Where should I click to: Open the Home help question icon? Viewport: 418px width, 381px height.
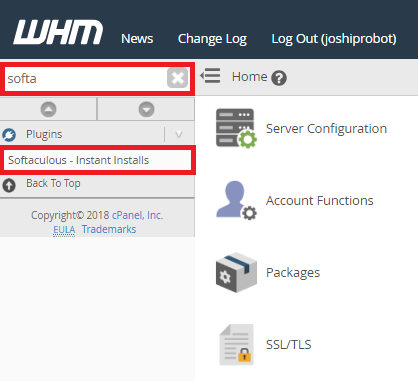[x=279, y=78]
